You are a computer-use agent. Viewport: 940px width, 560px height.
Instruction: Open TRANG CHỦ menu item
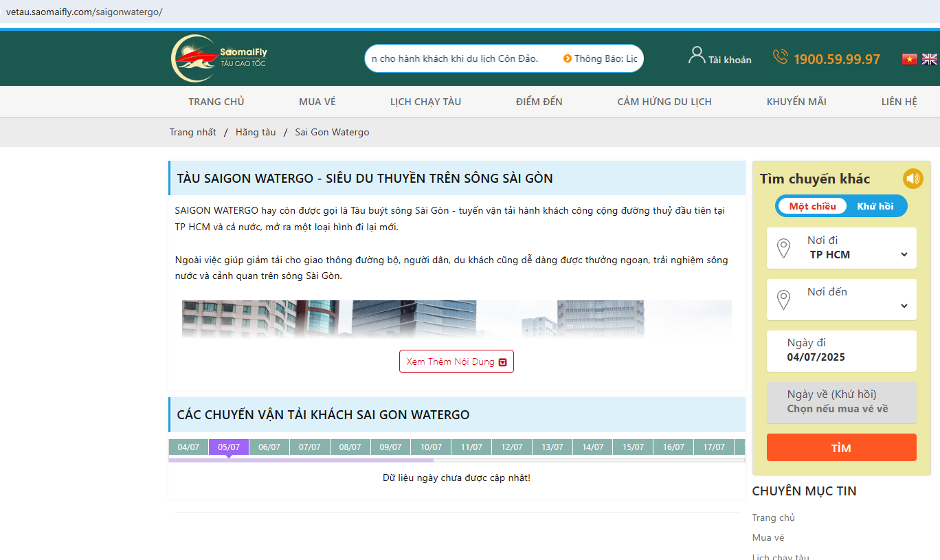(216, 102)
